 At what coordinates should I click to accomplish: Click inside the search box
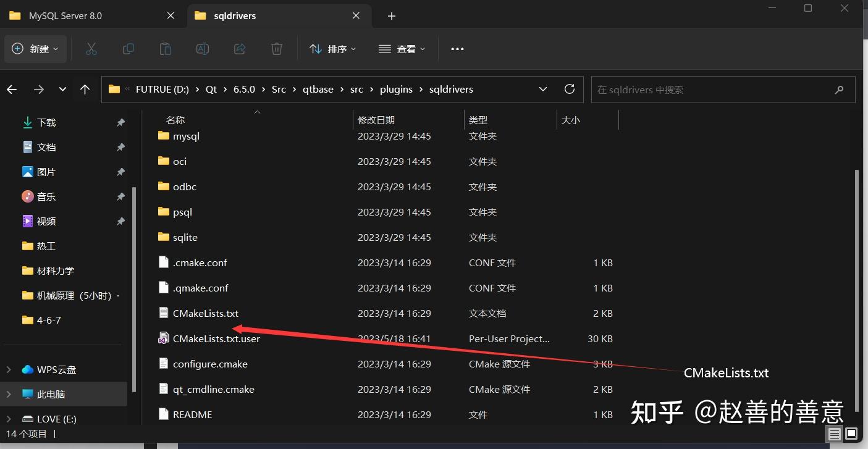(710, 89)
